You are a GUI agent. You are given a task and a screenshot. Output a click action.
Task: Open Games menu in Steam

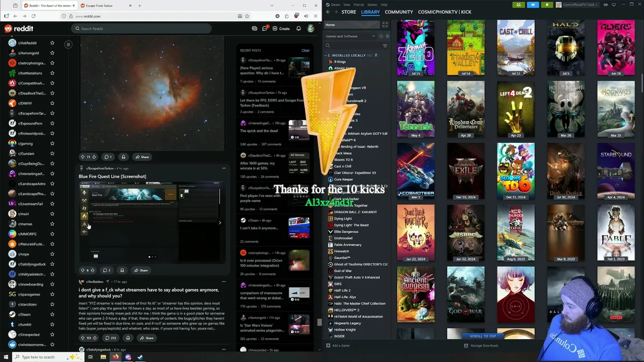coord(372,5)
